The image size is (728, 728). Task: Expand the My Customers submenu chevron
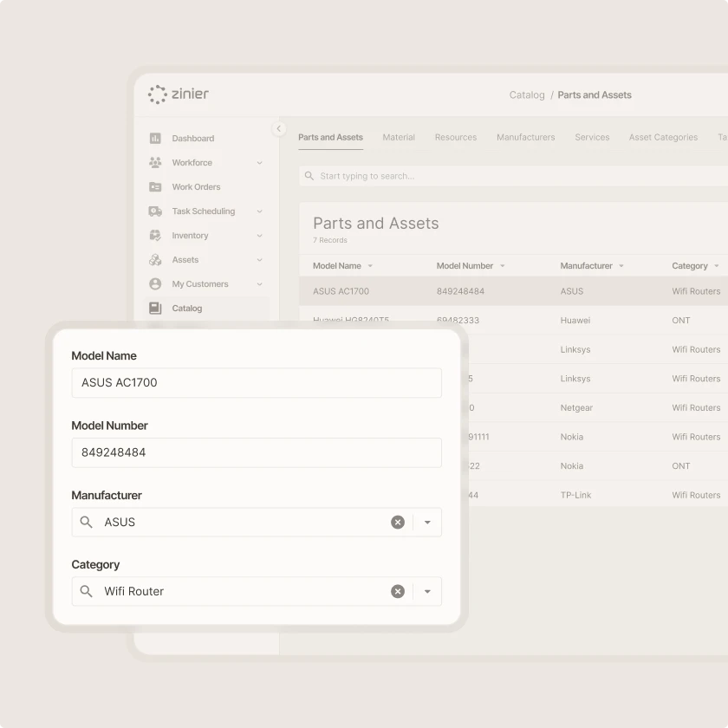coord(259,284)
